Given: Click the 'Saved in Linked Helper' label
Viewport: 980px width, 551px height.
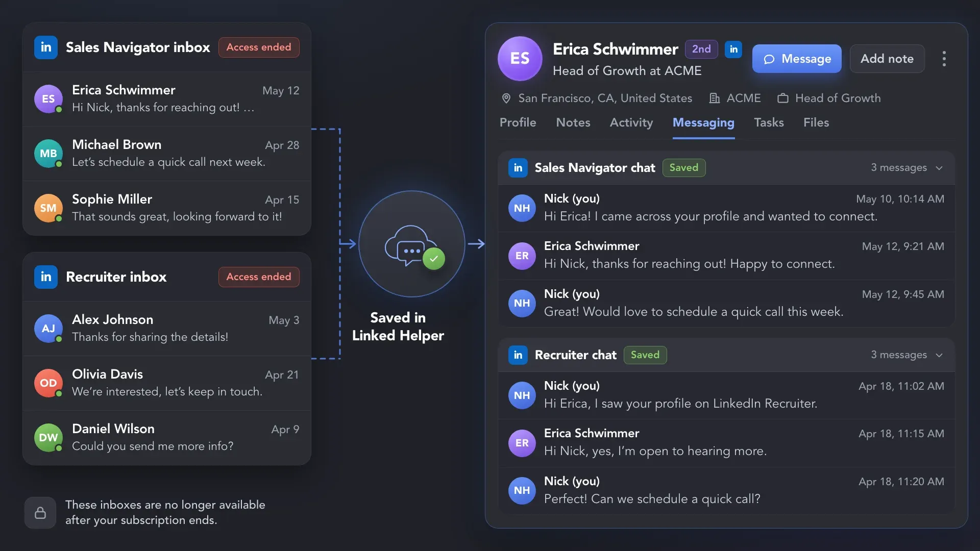Looking at the screenshot, I should coord(398,327).
